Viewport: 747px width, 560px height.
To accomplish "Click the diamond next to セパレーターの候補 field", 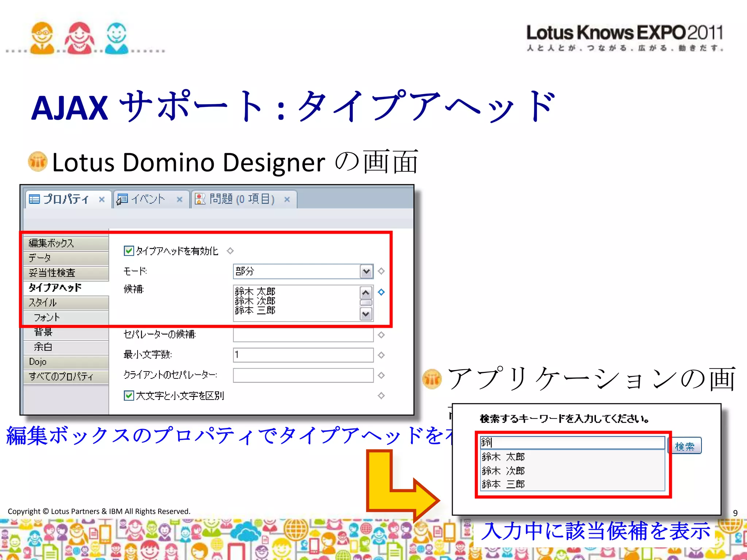I will (x=381, y=335).
